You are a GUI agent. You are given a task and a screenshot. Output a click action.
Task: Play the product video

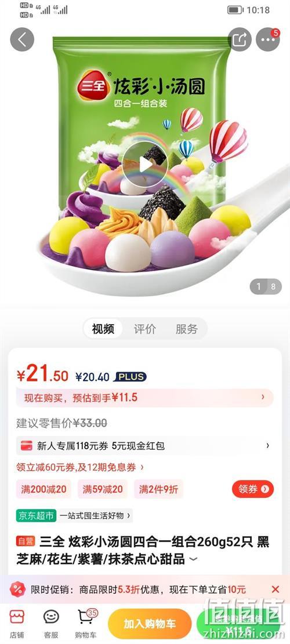144,164
